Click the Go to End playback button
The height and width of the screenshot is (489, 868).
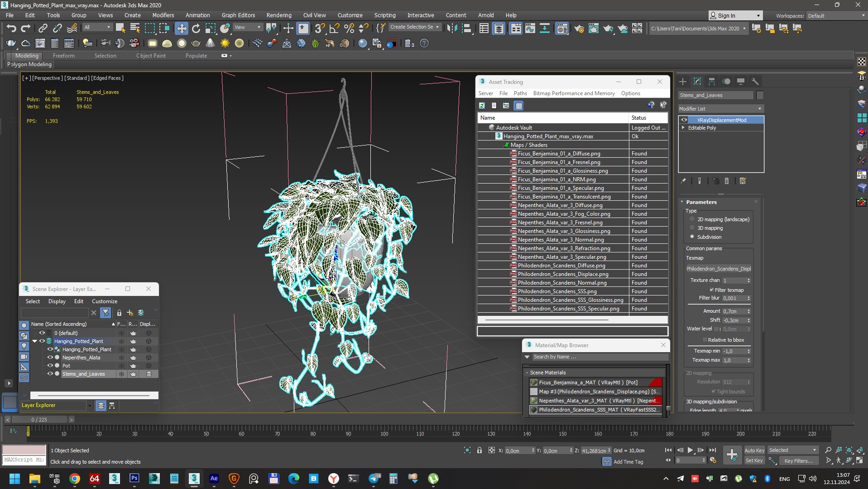(712, 450)
